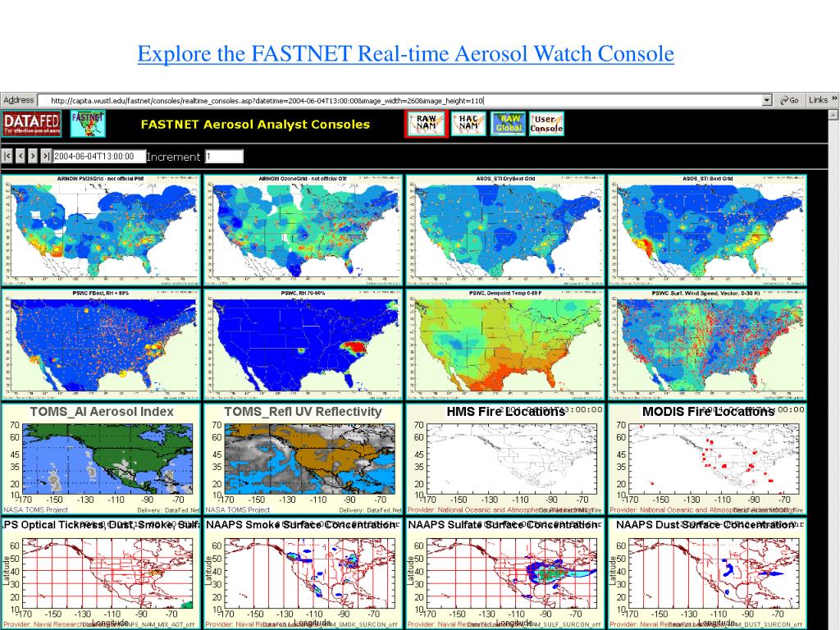840x630 pixels.
Task: Step back one time increment
Action: [21, 156]
